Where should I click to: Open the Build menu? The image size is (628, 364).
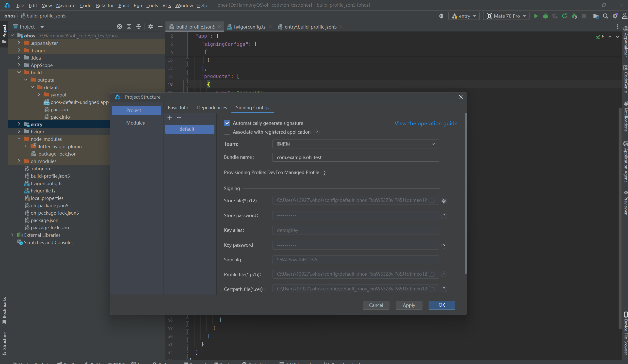click(124, 5)
